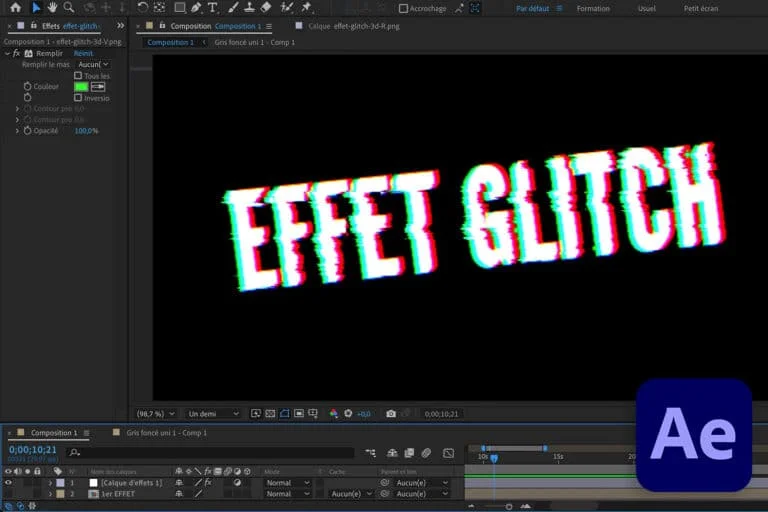Click the viewer timecode 0;00;10;21
The width and height of the screenshot is (768, 512).
(x=441, y=414)
